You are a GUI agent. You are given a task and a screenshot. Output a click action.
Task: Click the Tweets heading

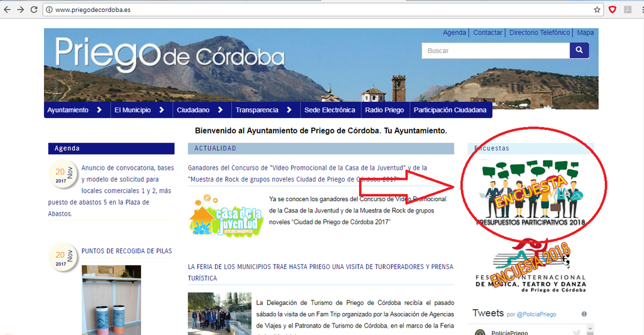488,313
